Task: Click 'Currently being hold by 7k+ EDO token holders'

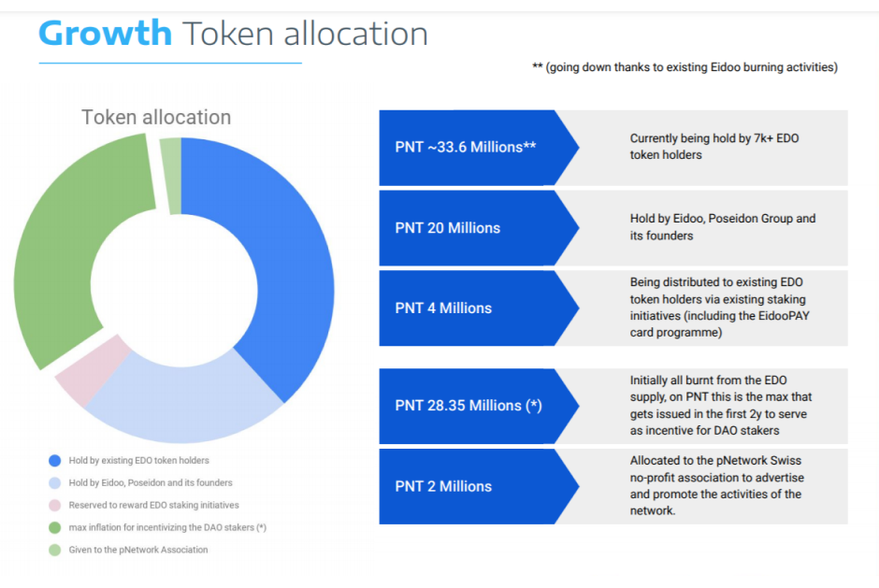Action: [x=714, y=147]
